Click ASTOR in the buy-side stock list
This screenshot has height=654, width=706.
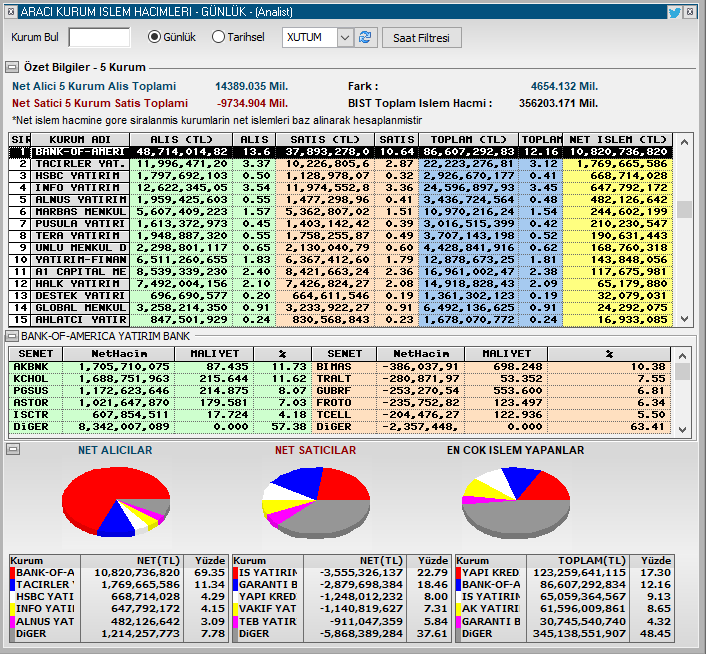pyautogui.click(x=31, y=403)
